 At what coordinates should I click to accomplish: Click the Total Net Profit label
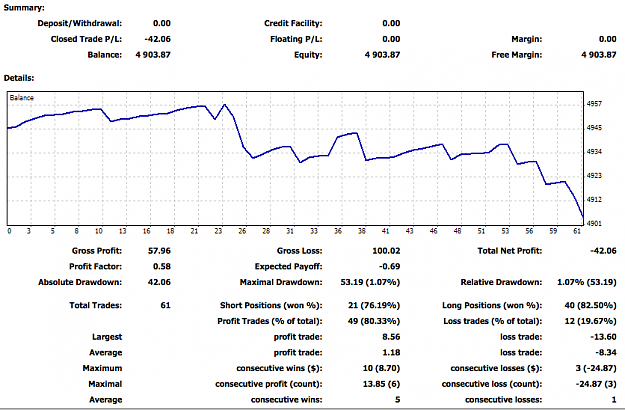pos(510,251)
